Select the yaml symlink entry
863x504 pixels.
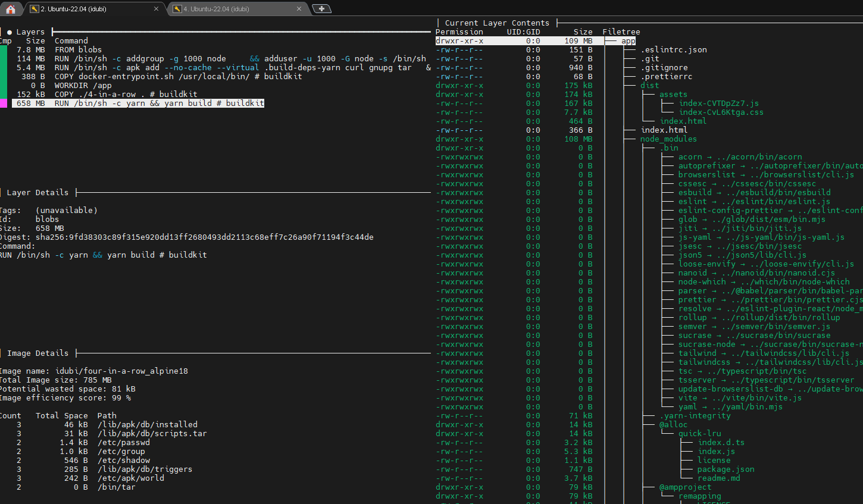coord(731,406)
